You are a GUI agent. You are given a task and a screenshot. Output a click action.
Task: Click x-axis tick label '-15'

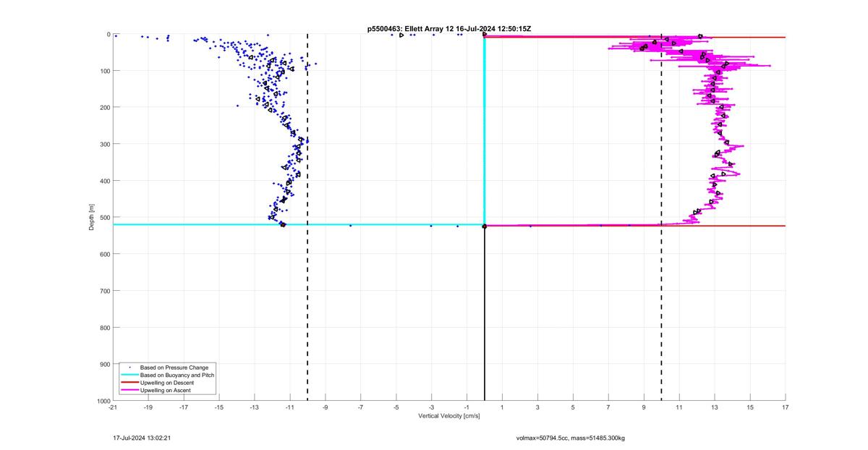click(219, 407)
